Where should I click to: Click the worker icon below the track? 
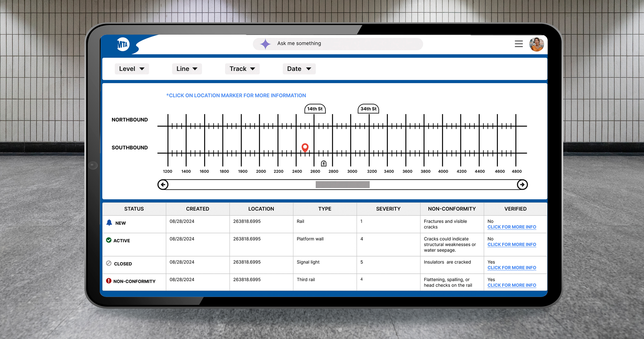pos(324,163)
